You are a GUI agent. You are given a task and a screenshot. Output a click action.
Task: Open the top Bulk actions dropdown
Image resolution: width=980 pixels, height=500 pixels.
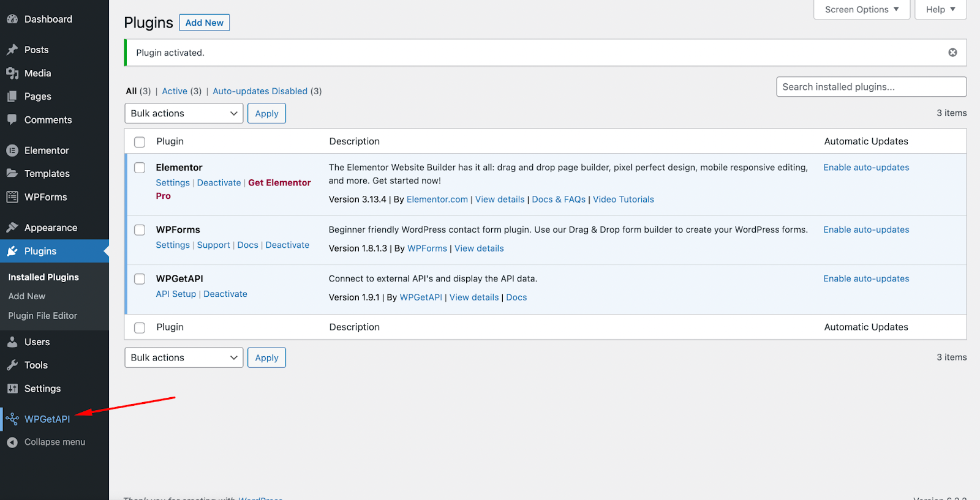point(184,113)
